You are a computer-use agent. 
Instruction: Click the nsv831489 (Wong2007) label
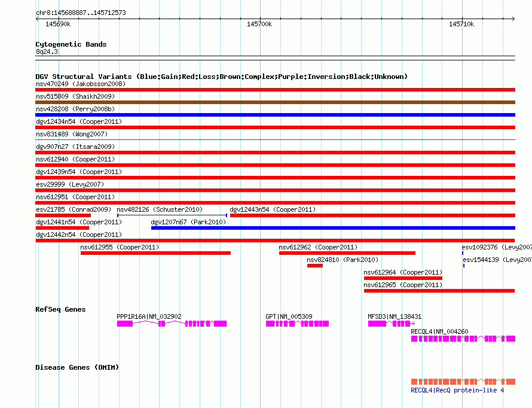(72, 134)
